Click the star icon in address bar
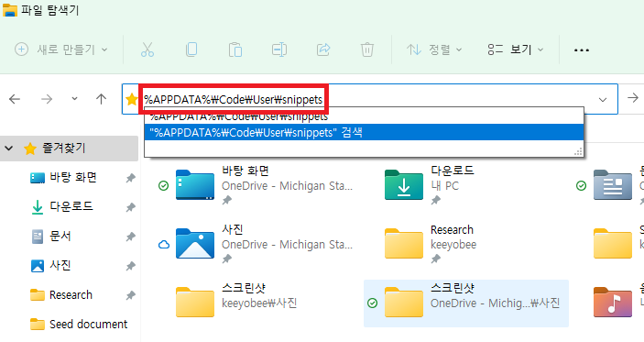The image size is (644, 342). 131,99
